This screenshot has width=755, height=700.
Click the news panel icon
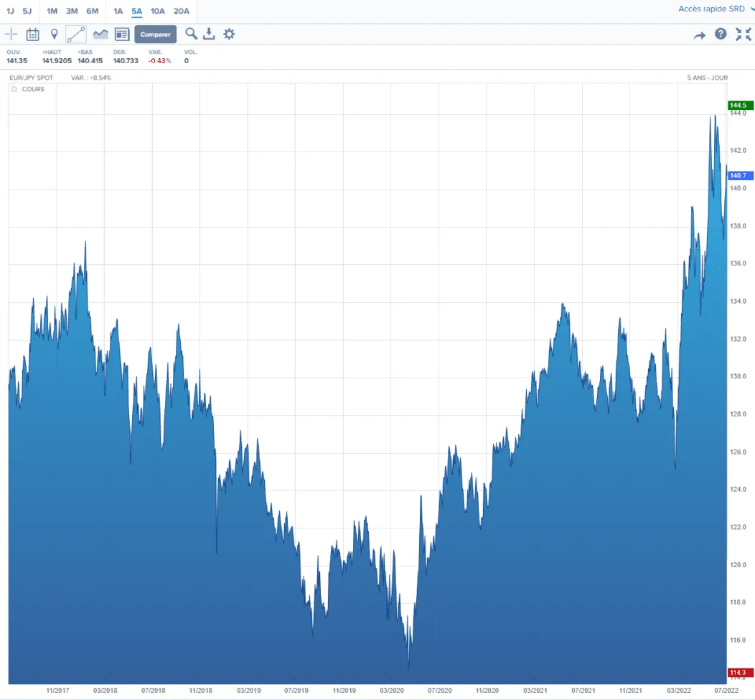tap(122, 34)
